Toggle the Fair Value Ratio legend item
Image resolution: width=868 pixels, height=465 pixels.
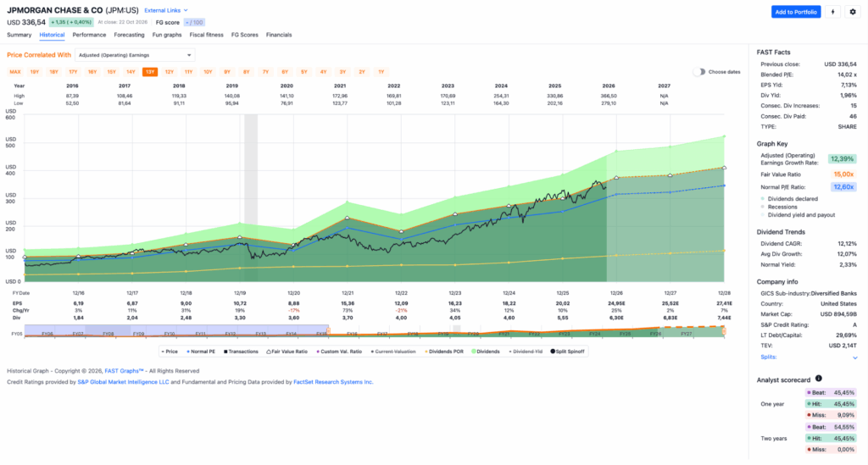287,352
